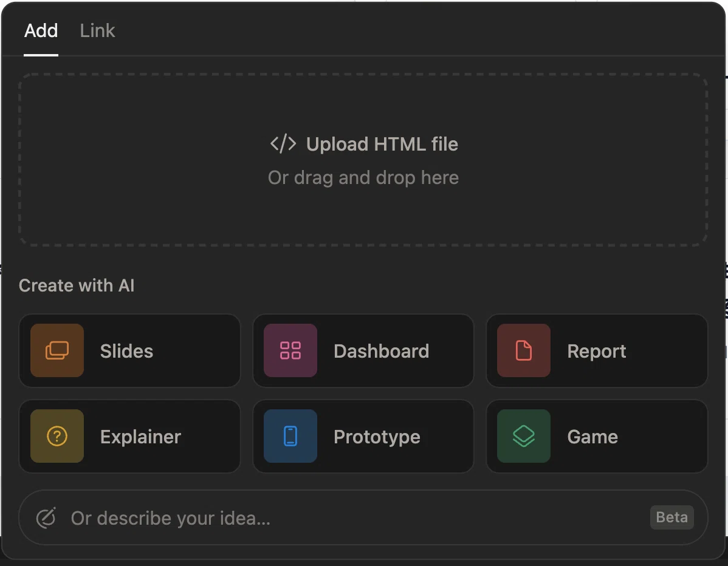
Task: Click the pink Dashboard grid icon
Action: pyautogui.click(x=290, y=350)
